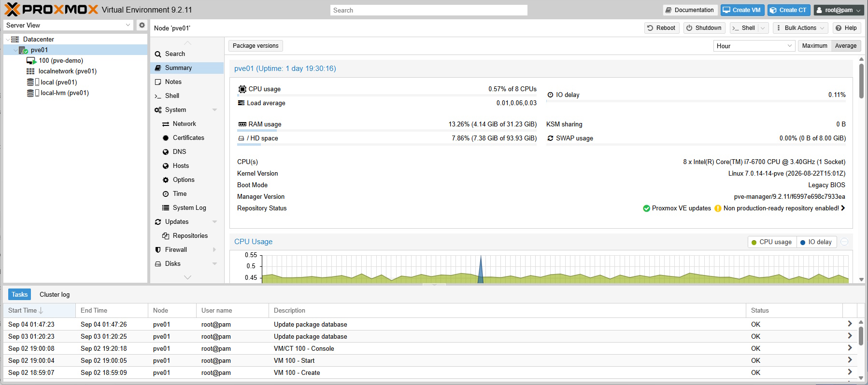
Task: Click the SWAP usage refresh icon
Action: pos(550,138)
